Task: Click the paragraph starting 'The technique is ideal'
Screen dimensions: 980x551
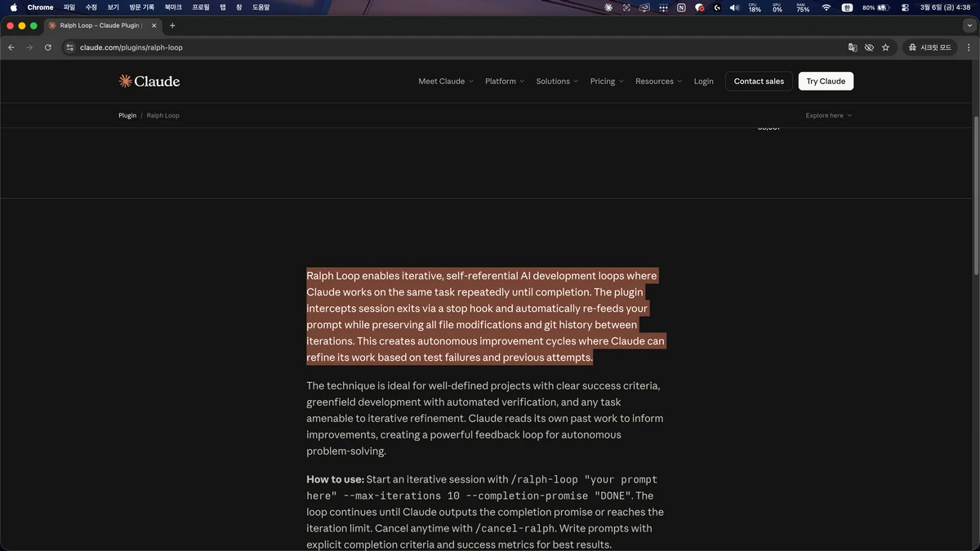Action: [484, 418]
